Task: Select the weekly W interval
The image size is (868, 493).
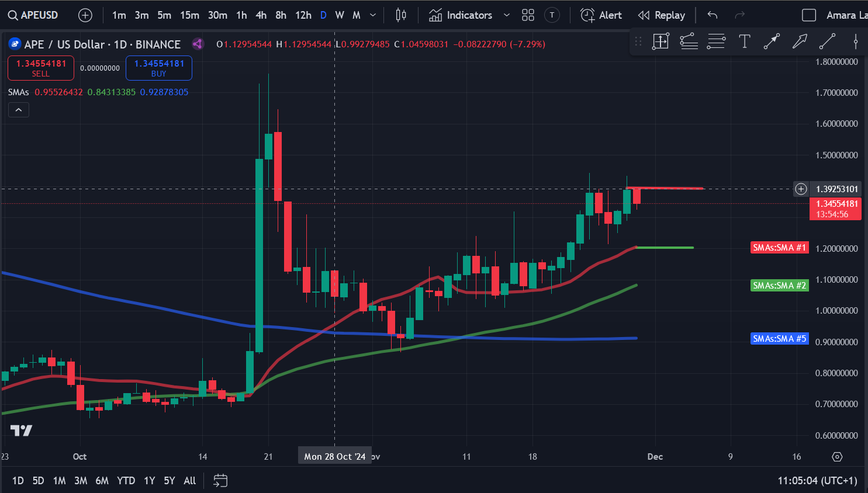Action: pyautogui.click(x=340, y=15)
